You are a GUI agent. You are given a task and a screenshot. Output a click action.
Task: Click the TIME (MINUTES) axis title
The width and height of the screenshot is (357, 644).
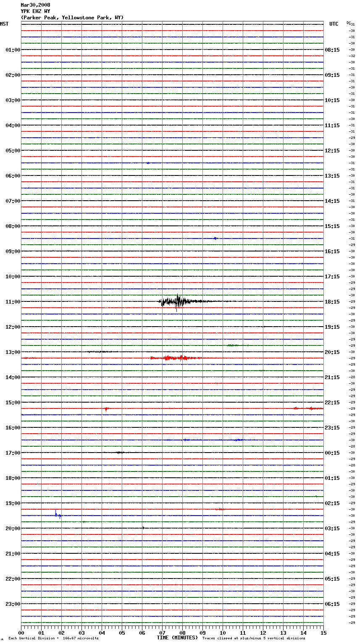point(177,638)
